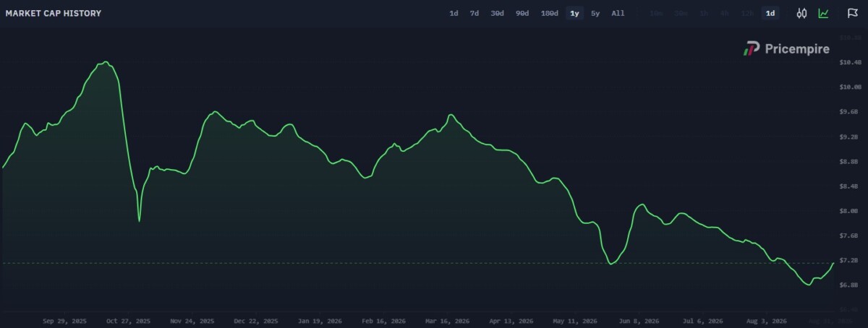
Task: Click the Feb 16, 2026 date label
Action: (x=383, y=321)
